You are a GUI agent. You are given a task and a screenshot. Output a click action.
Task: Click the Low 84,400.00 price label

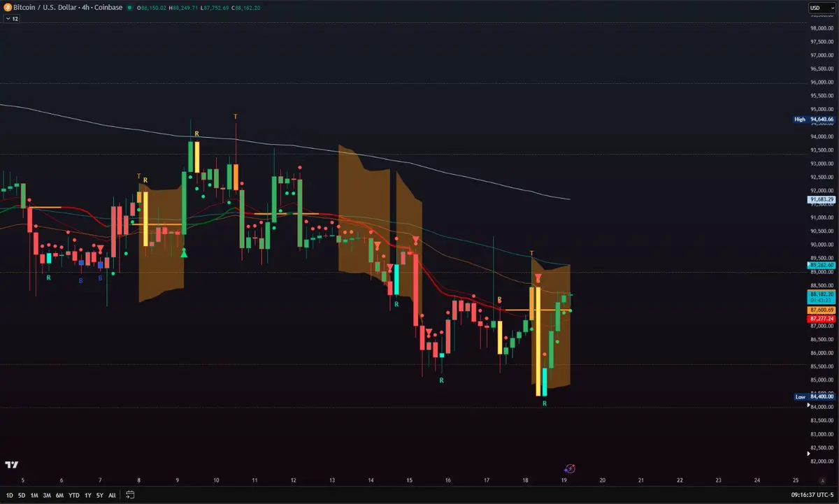click(x=815, y=396)
